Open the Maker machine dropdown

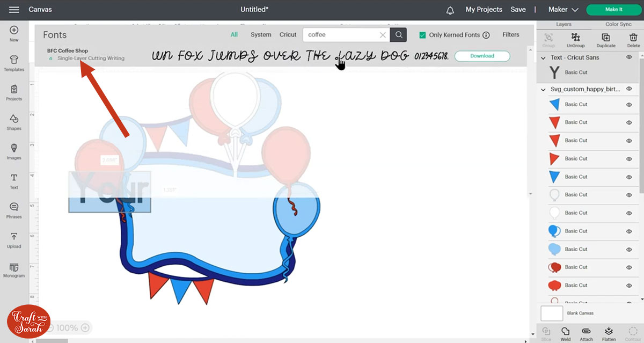click(x=563, y=10)
